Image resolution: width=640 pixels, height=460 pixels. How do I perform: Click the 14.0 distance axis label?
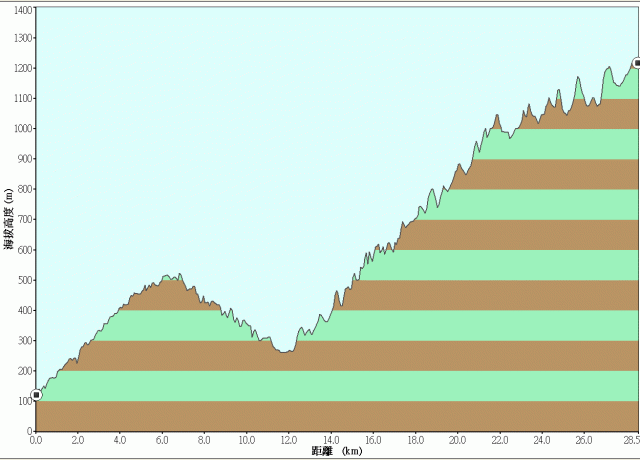331,440
